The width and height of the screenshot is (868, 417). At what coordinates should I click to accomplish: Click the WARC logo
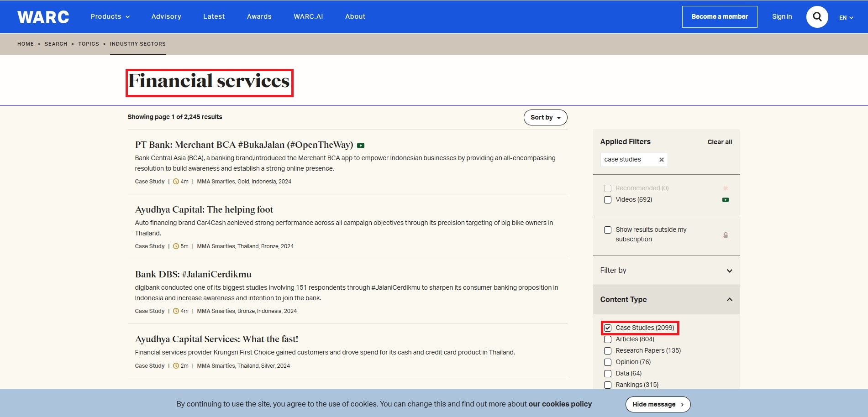click(x=43, y=17)
